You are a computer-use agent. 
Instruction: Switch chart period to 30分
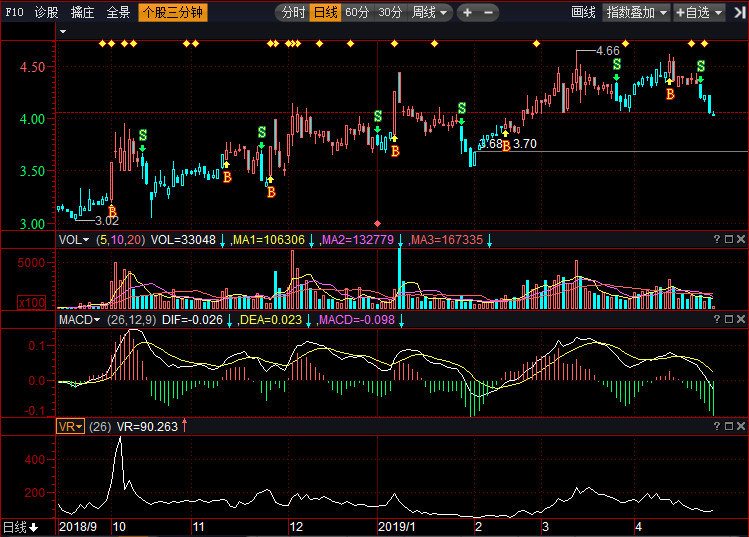click(x=390, y=12)
